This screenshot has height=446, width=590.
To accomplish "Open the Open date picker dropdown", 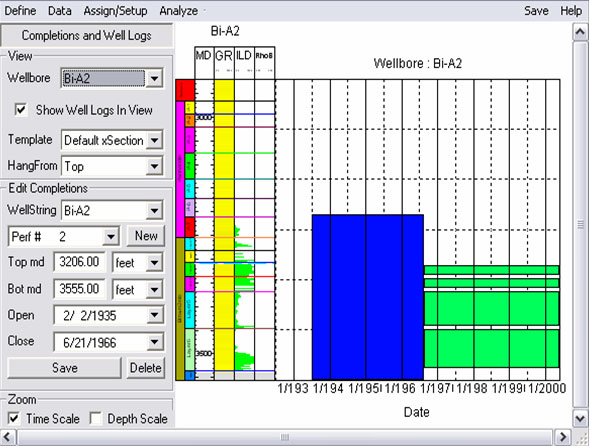I will click(x=155, y=315).
